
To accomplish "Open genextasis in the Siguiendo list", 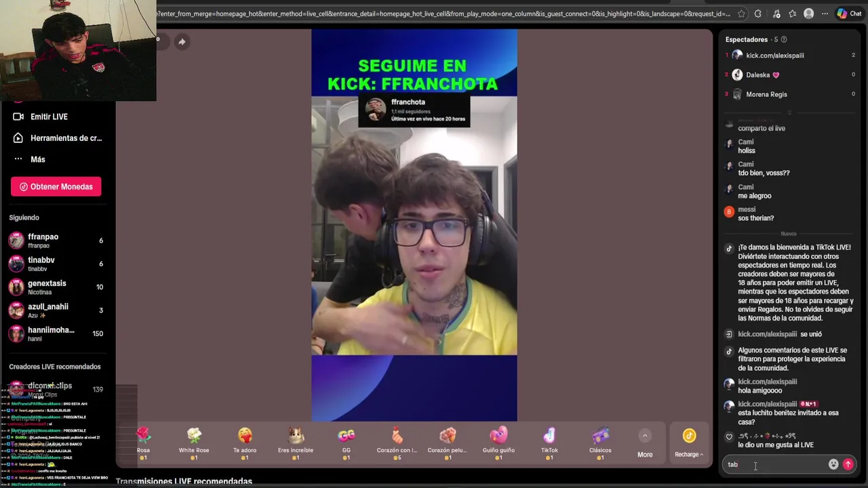I will (58, 287).
